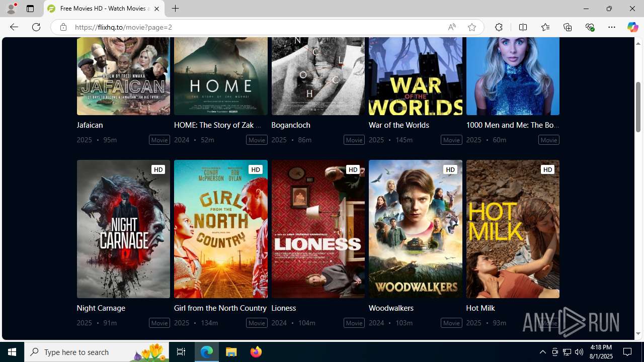
Task: Close the Free Movies HD tab
Action: [x=156, y=9]
